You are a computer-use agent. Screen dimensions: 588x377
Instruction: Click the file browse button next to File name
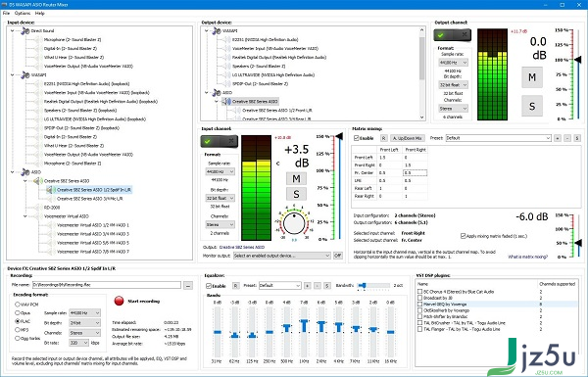click(x=188, y=286)
